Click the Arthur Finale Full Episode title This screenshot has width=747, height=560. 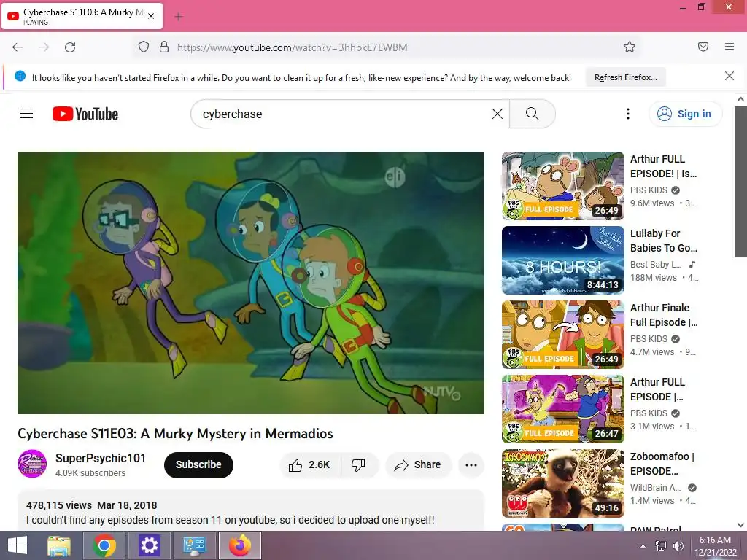tap(664, 315)
